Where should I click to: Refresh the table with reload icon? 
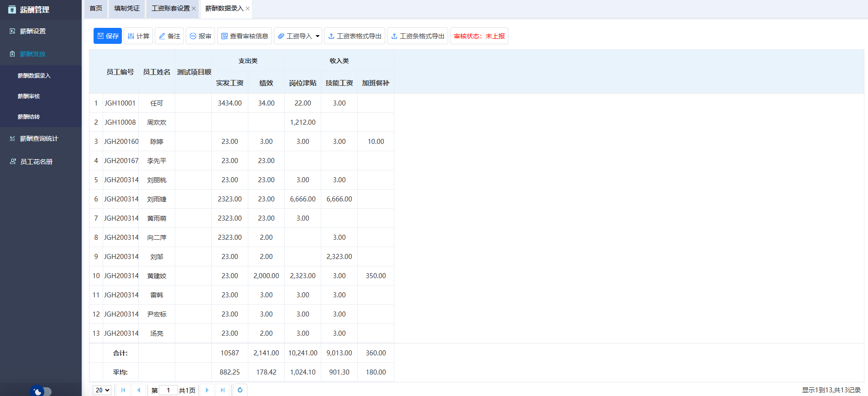coord(240,390)
